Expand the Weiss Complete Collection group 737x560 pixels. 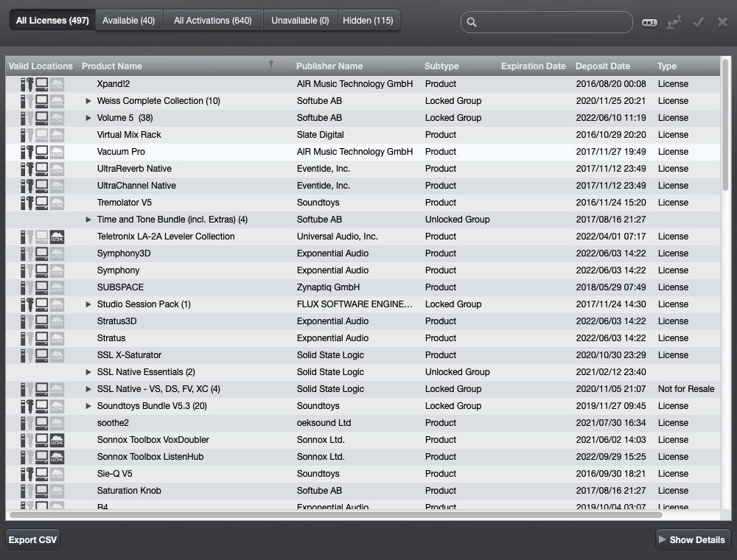(88, 101)
